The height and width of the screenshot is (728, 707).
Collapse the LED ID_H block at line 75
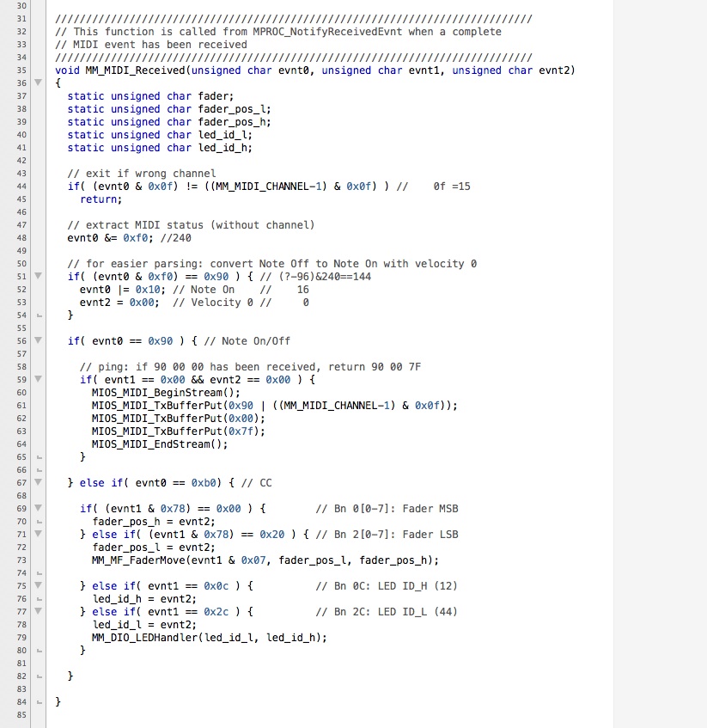[39, 585]
